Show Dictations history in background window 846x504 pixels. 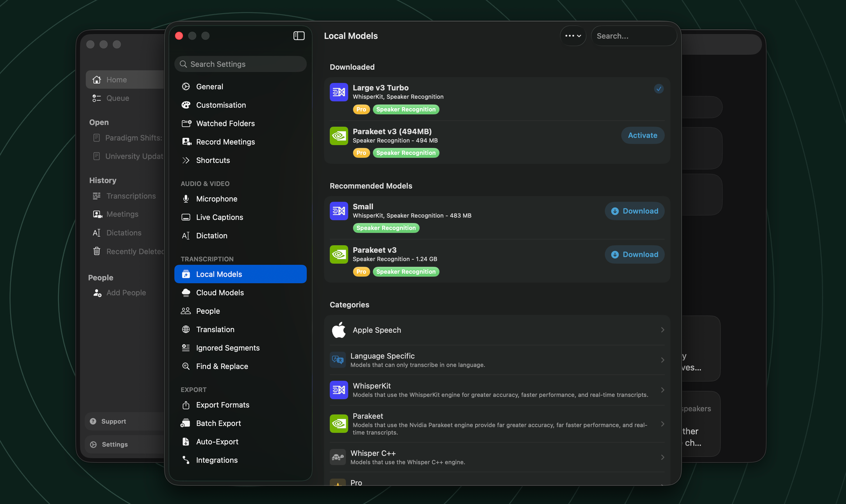[117, 233]
